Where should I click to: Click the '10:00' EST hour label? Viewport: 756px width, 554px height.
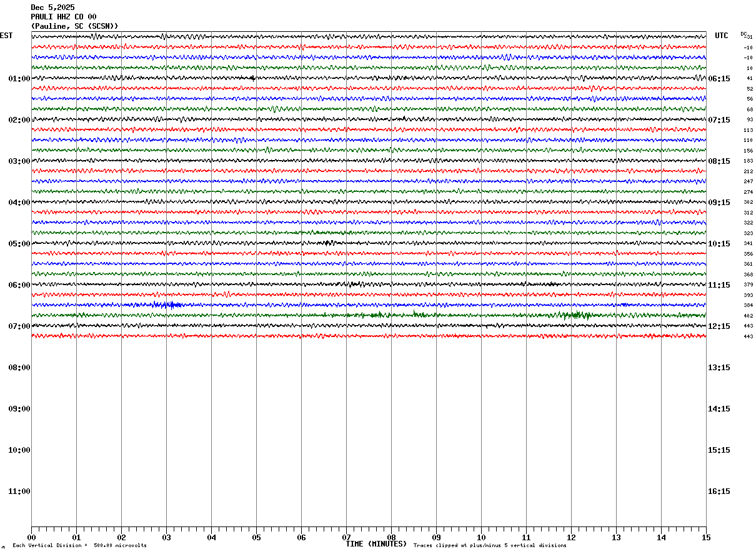tap(19, 450)
